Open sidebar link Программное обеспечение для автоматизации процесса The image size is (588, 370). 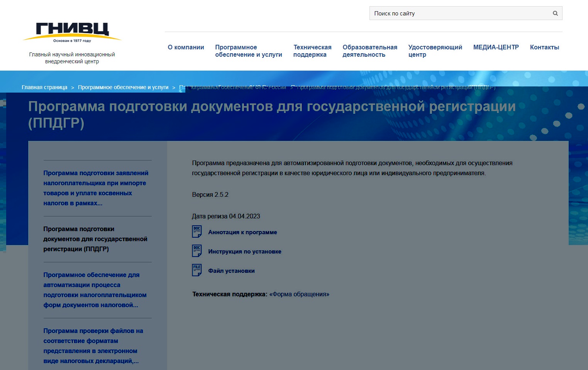coord(95,290)
